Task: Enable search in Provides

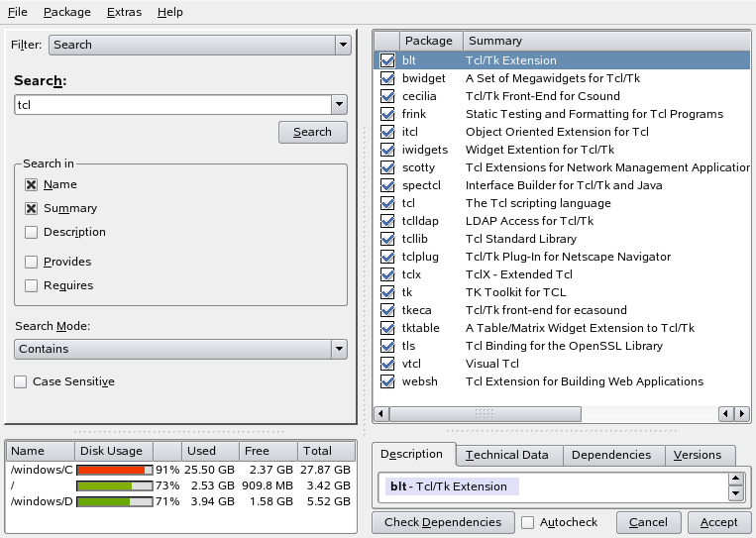Action: coord(32,262)
